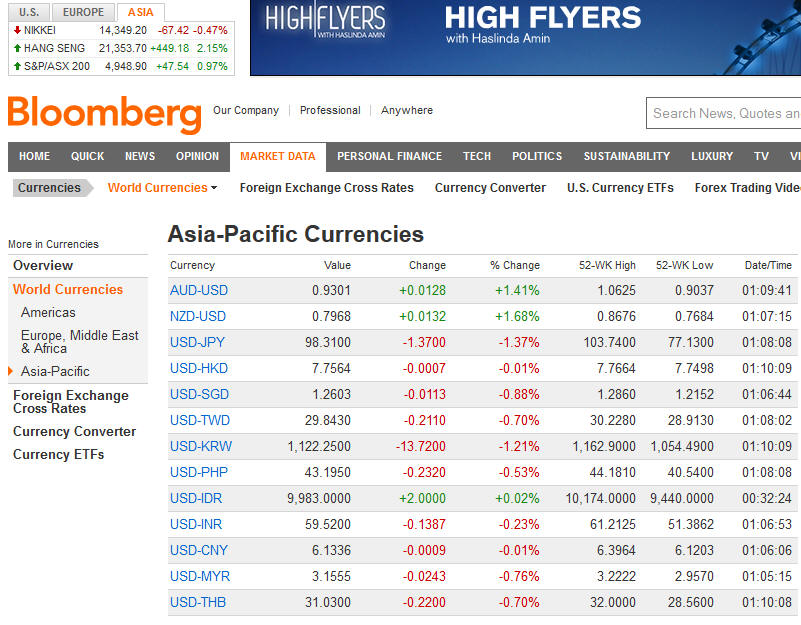Go to PERSONAL FINANCE section
This screenshot has height=625, width=801.
coord(389,156)
